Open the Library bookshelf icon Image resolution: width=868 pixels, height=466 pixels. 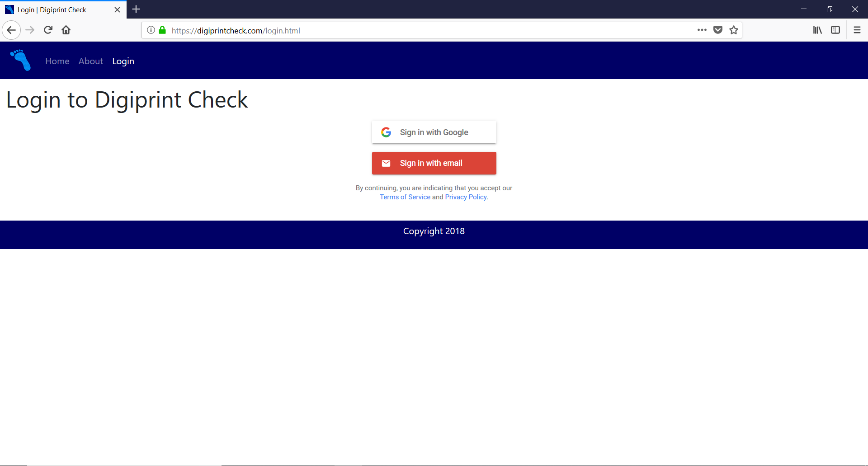tap(817, 30)
